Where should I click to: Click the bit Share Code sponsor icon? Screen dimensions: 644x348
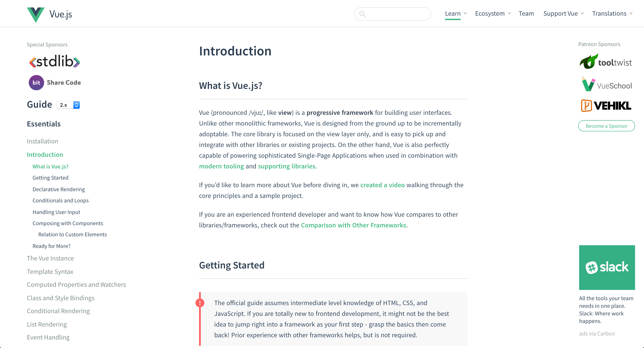click(x=36, y=82)
